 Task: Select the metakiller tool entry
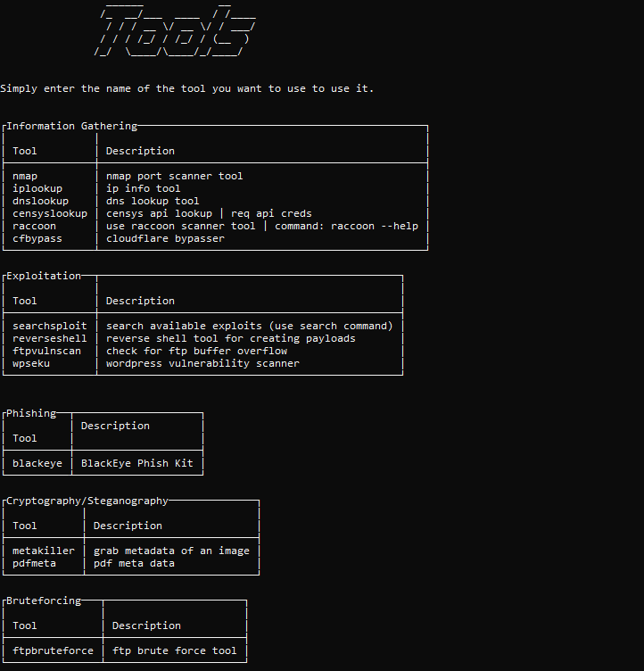click(x=44, y=551)
